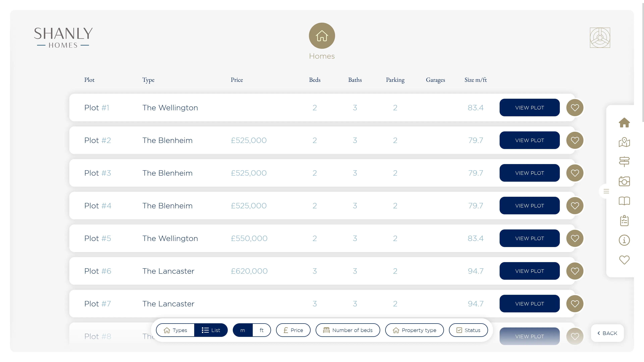
Task: Open the Number of beds filter
Action: click(348, 330)
